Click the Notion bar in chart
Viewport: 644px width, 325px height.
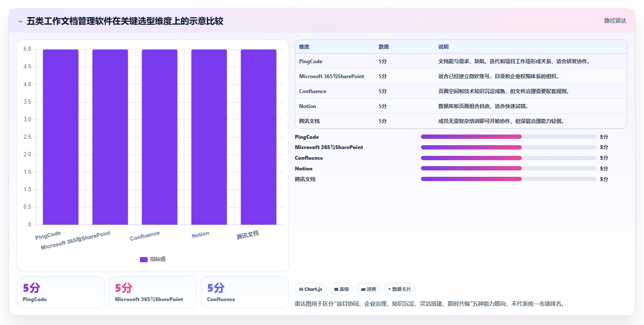pos(209,137)
